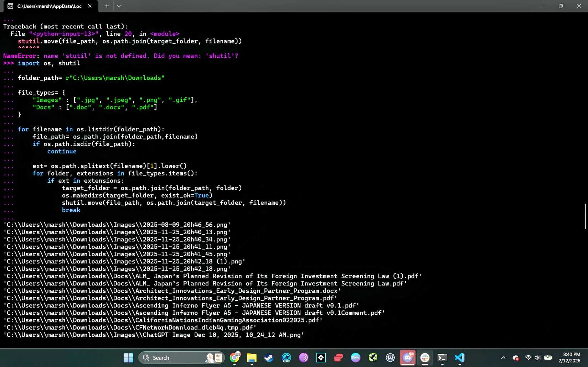The image size is (588, 367).
Task: Click the ChatGPT Image Dec 10 png path
Action: 154,335
